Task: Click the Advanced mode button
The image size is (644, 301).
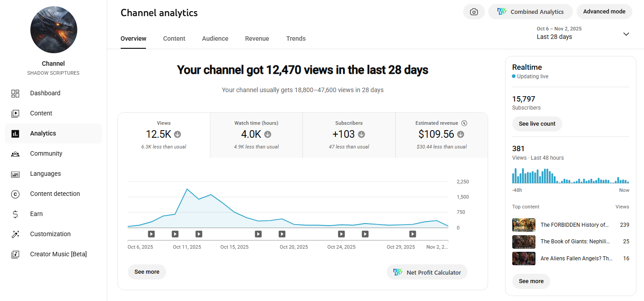Action: pyautogui.click(x=604, y=12)
